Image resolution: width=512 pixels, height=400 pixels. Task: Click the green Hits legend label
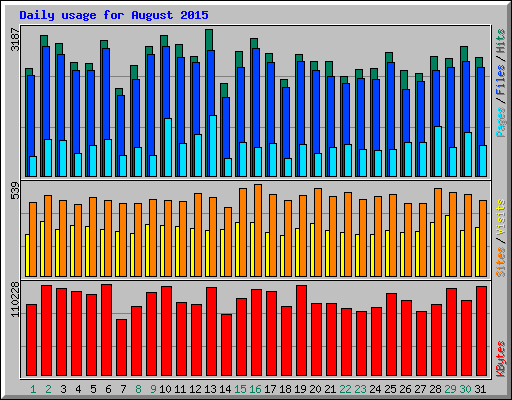[500, 41]
